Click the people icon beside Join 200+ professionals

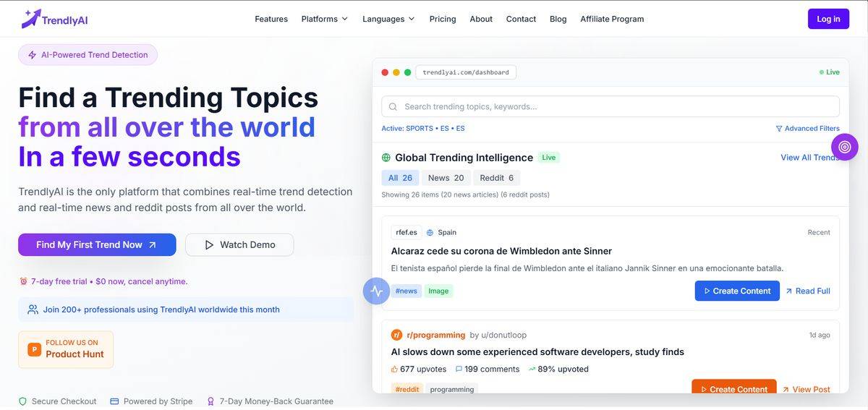click(33, 309)
